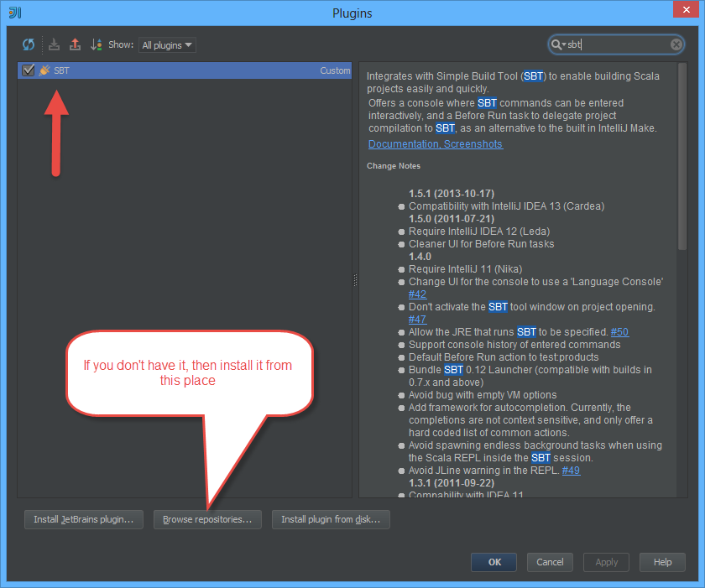The height and width of the screenshot is (588, 705).
Task: Click the sort plugins icon
Action: pyautogui.click(x=96, y=44)
